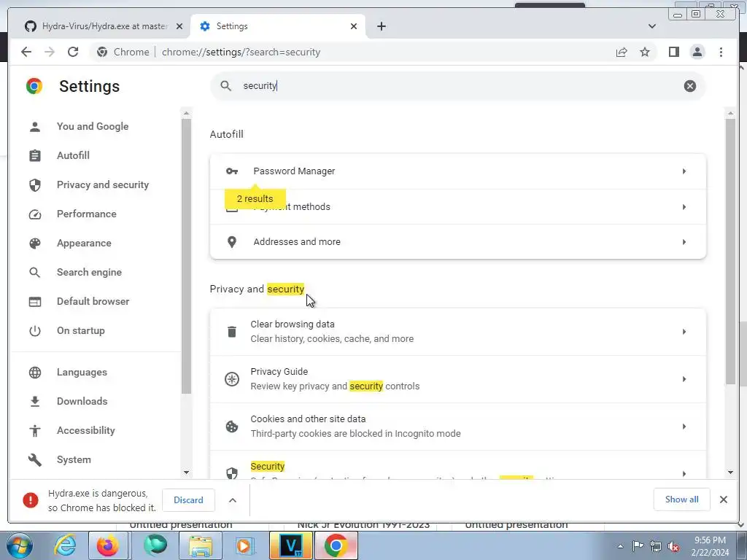Go back using the browser back arrow

[26, 52]
